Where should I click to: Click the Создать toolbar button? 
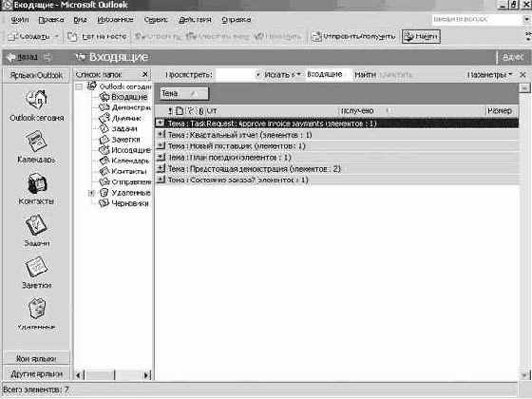click(29, 36)
